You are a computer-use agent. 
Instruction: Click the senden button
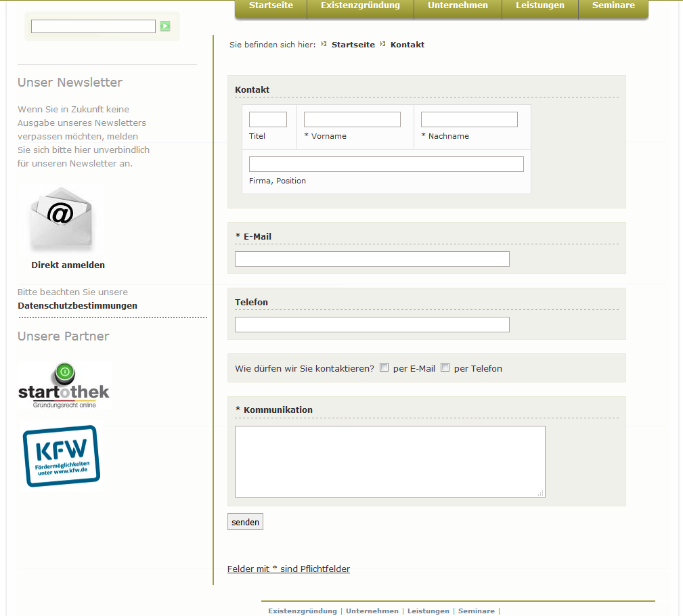pos(245,522)
